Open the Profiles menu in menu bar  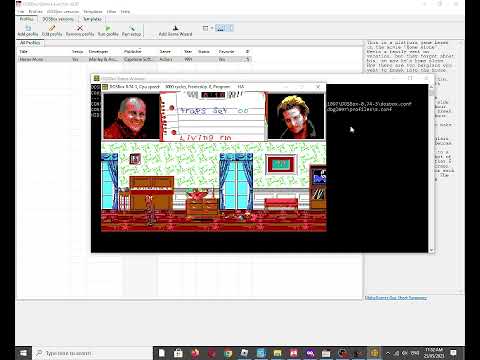[x=35, y=12]
